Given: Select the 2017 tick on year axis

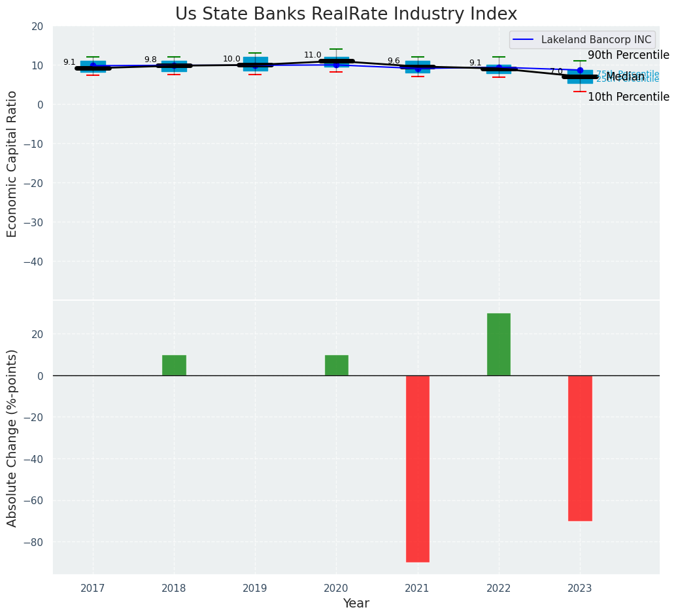Looking at the screenshot, I should tap(93, 589).
